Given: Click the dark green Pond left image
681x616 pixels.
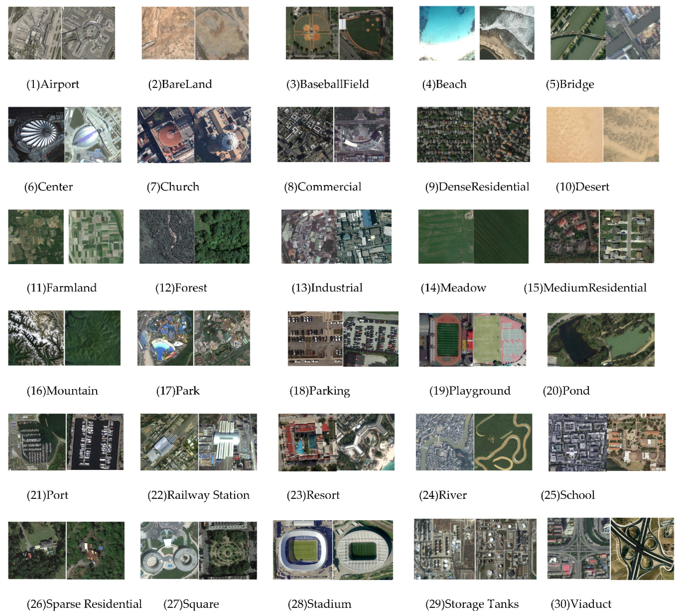Looking at the screenshot, I should coord(574,339).
